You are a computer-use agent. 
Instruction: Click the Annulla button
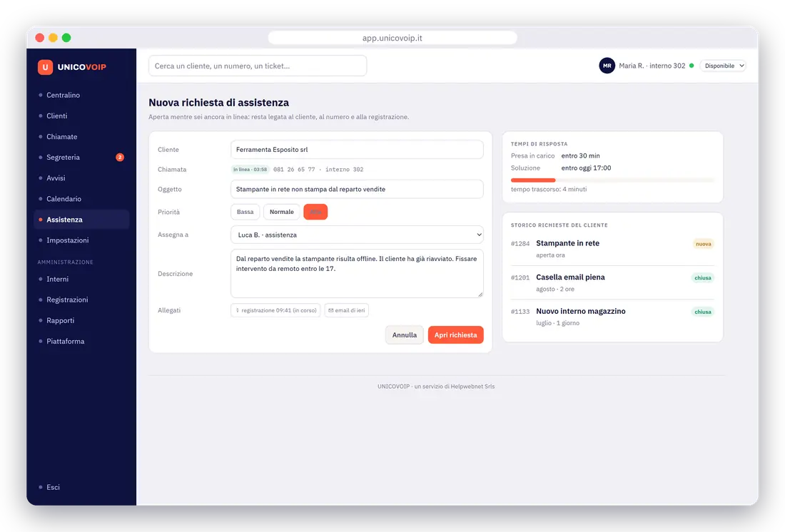click(404, 334)
